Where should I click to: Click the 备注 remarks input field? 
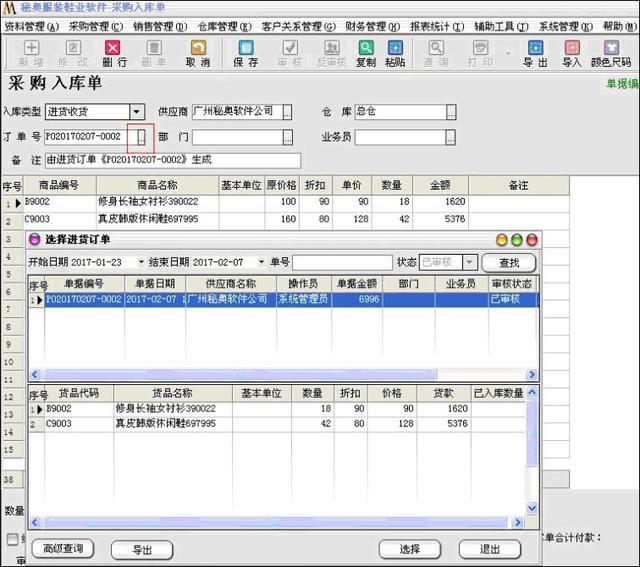[x=173, y=160]
